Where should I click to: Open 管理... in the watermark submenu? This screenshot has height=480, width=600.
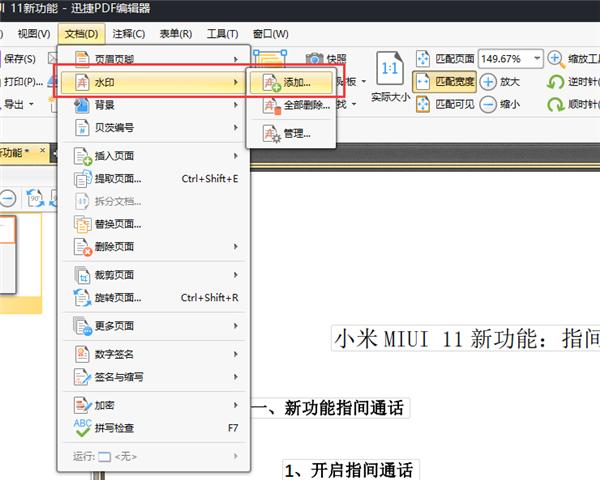pyautogui.click(x=291, y=133)
